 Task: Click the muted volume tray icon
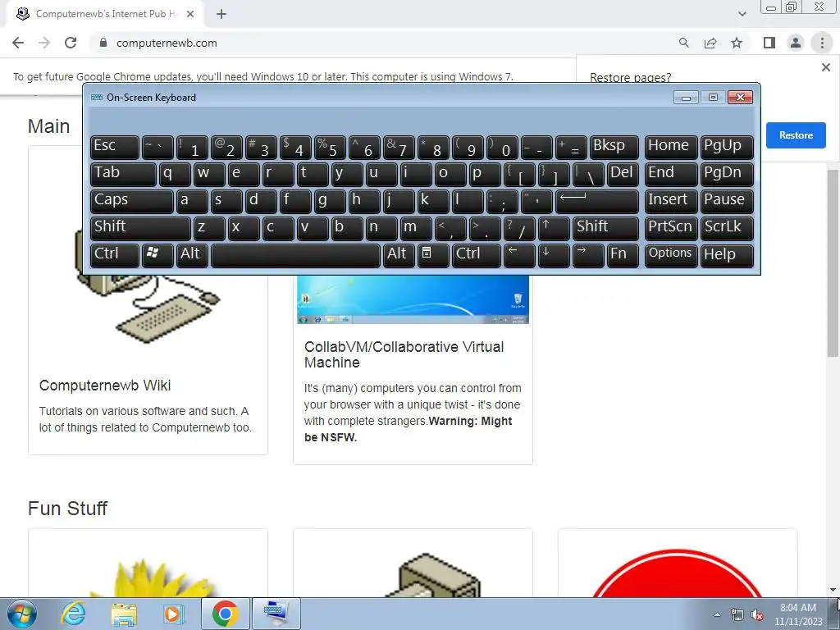pos(757,615)
